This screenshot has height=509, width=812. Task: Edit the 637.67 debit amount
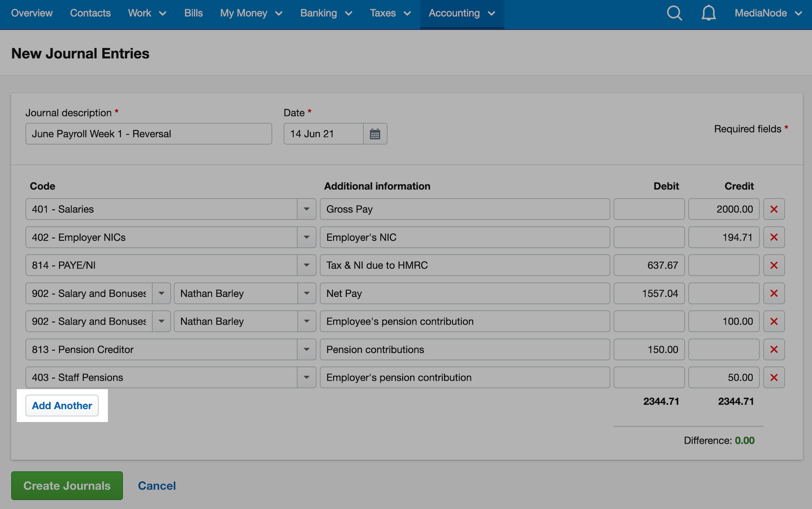point(649,265)
